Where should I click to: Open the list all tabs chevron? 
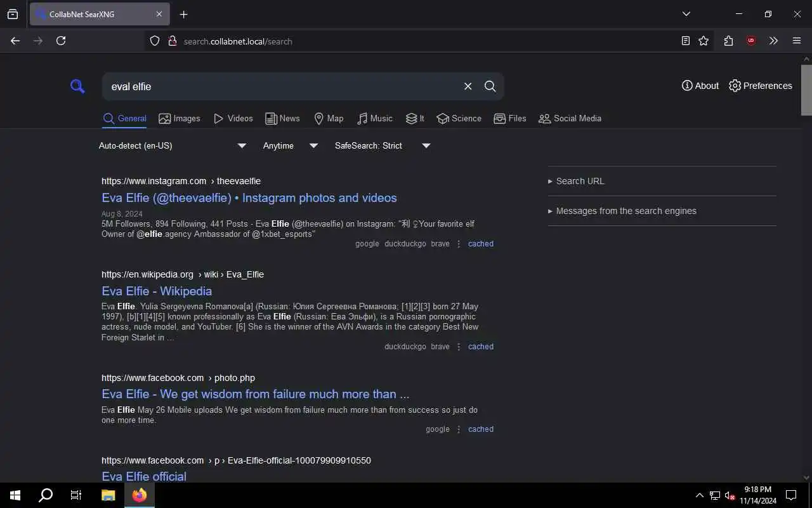[x=686, y=14]
